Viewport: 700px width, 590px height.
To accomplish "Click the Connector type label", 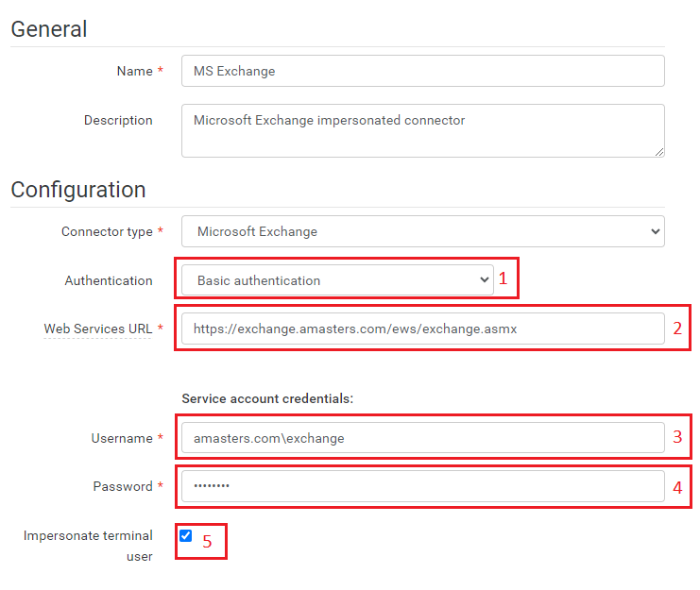I will [x=107, y=231].
